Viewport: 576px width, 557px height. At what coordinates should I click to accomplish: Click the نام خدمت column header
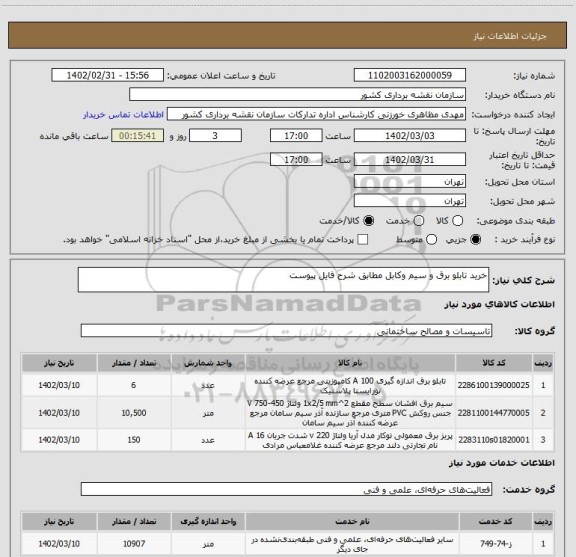[352, 521]
